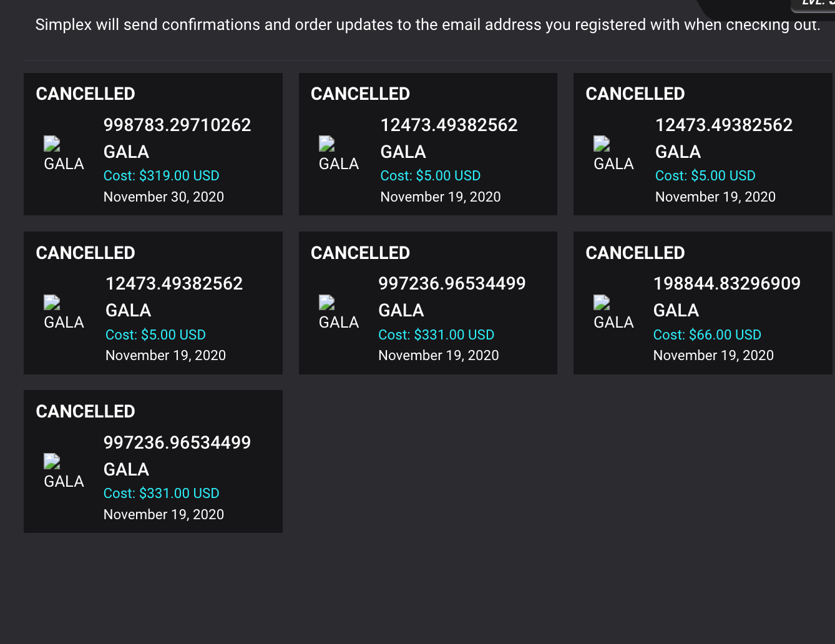Select the CANCELLED label on the 998783.29710262 order
This screenshot has width=835, height=644.
click(x=85, y=94)
